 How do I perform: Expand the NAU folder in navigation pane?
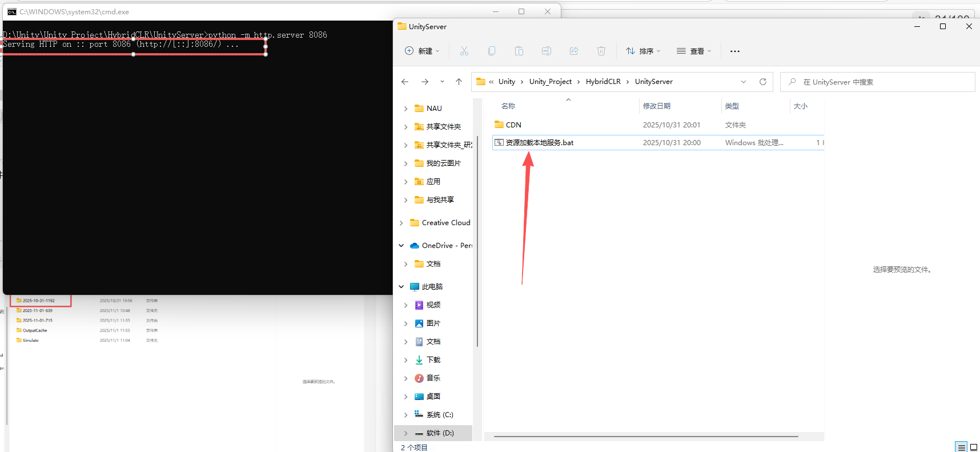[405, 109]
